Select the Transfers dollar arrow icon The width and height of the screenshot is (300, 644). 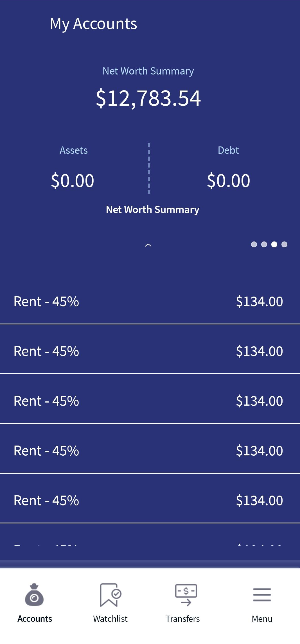[x=186, y=595]
